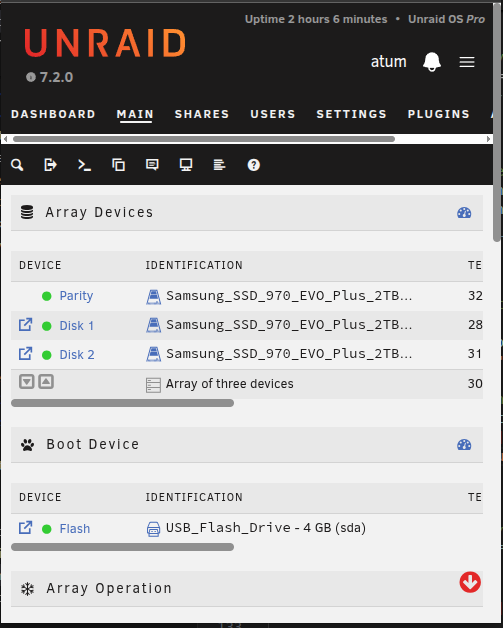
Task: Open the system info monitor icon
Action: point(186,165)
